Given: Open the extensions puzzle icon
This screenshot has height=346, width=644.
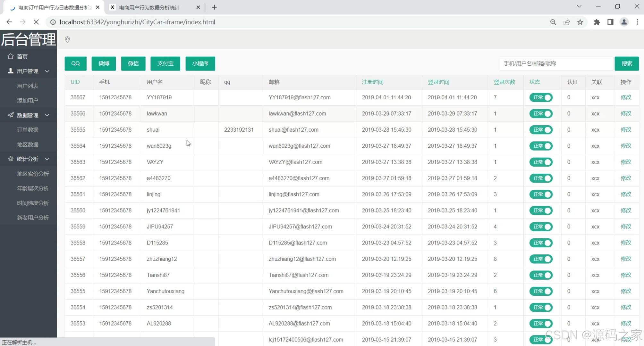Looking at the screenshot, I should point(597,22).
